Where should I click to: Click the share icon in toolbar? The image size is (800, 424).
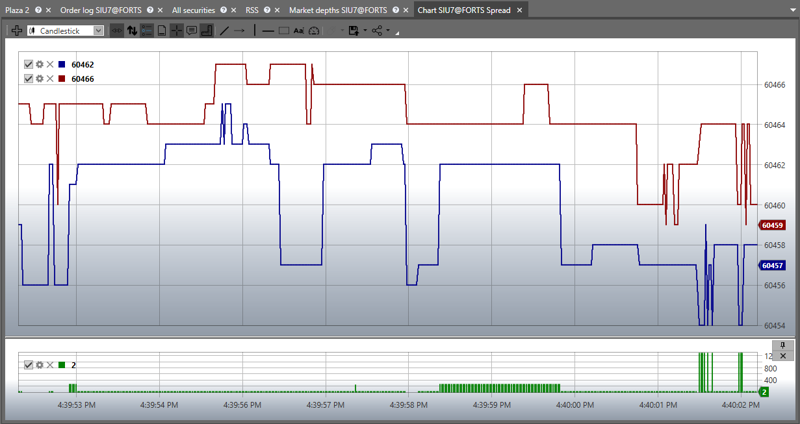tap(378, 31)
